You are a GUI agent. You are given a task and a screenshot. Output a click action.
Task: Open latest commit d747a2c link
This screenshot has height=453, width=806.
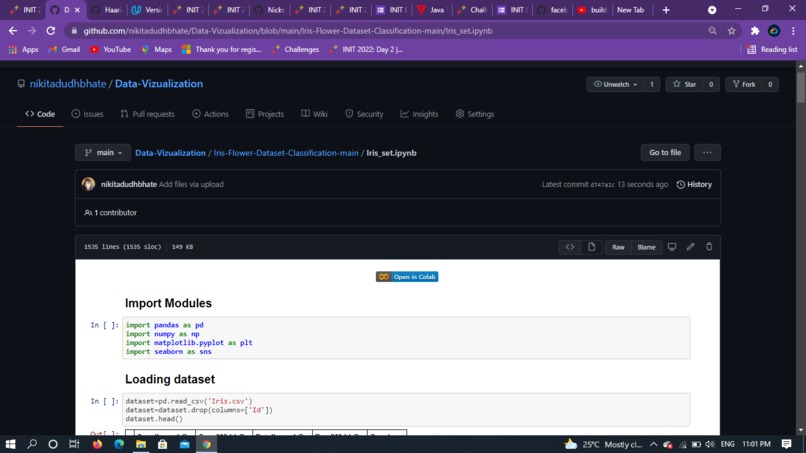(x=602, y=185)
